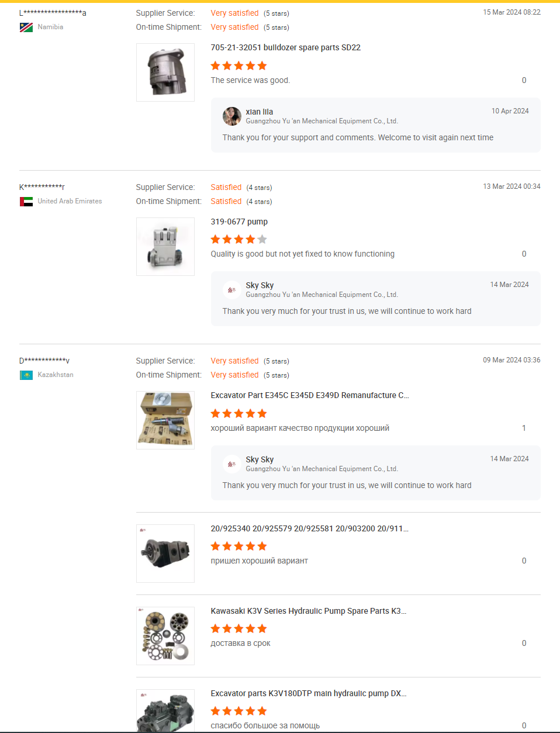Click the Namibia flag icon

coord(26,27)
